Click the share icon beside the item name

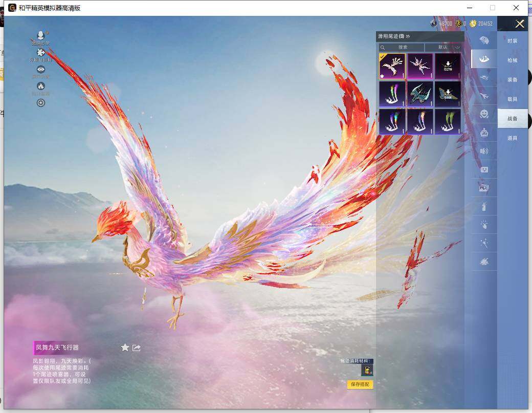click(x=137, y=348)
